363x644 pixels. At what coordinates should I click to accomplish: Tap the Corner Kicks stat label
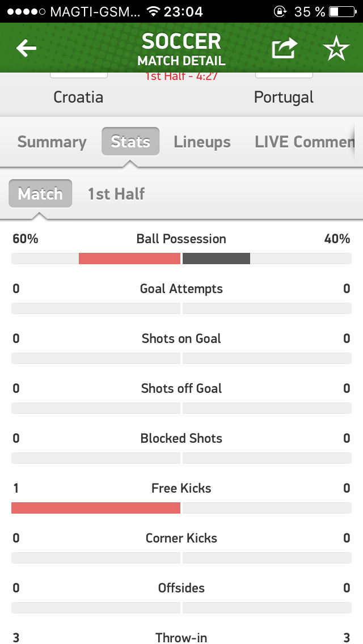coord(181,538)
